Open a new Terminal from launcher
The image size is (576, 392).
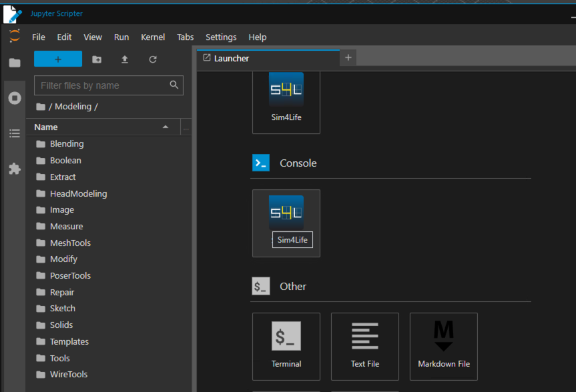(286, 347)
